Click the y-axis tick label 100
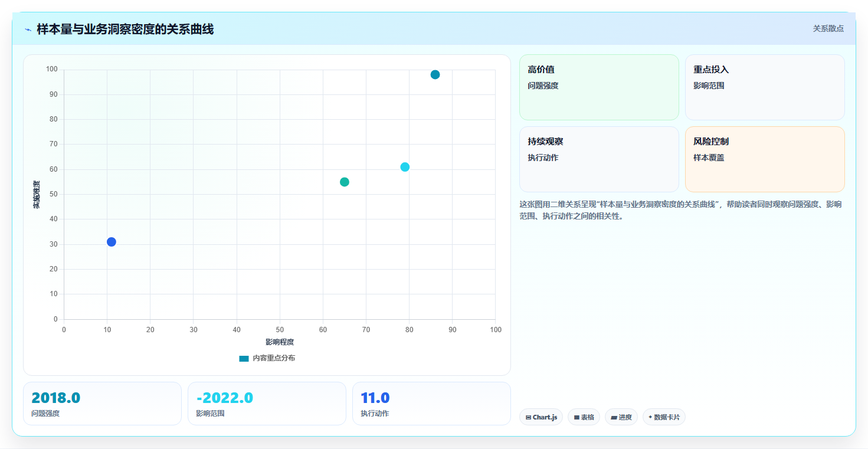Image resolution: width=868 pixels, height=449 pixels. [52, 70]
